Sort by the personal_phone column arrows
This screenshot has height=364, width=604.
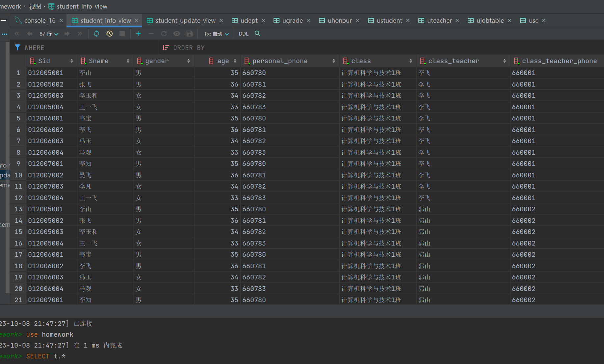click(x=334, y=61)
